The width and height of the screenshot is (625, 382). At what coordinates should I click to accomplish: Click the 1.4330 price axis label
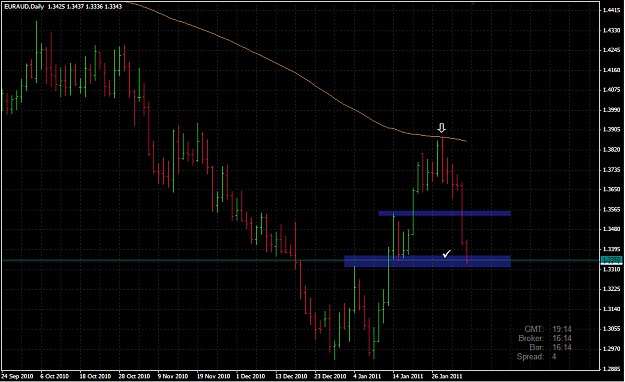click(611, 30)
